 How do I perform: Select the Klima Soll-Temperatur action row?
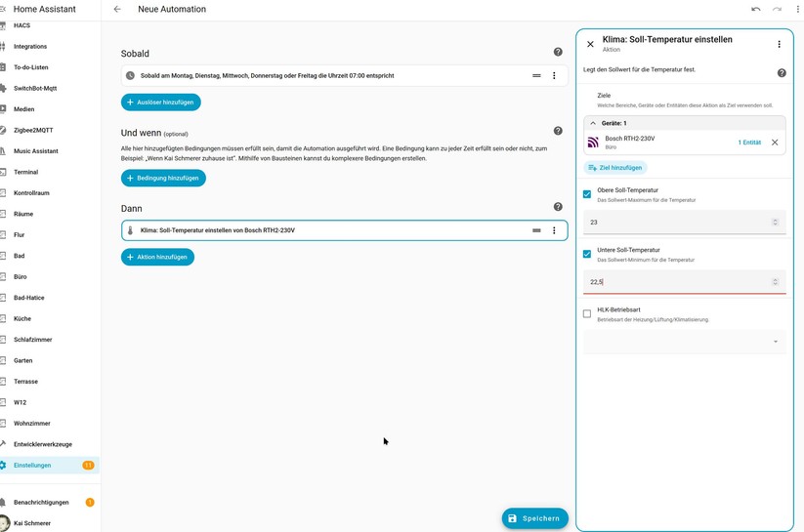(345, 230)
